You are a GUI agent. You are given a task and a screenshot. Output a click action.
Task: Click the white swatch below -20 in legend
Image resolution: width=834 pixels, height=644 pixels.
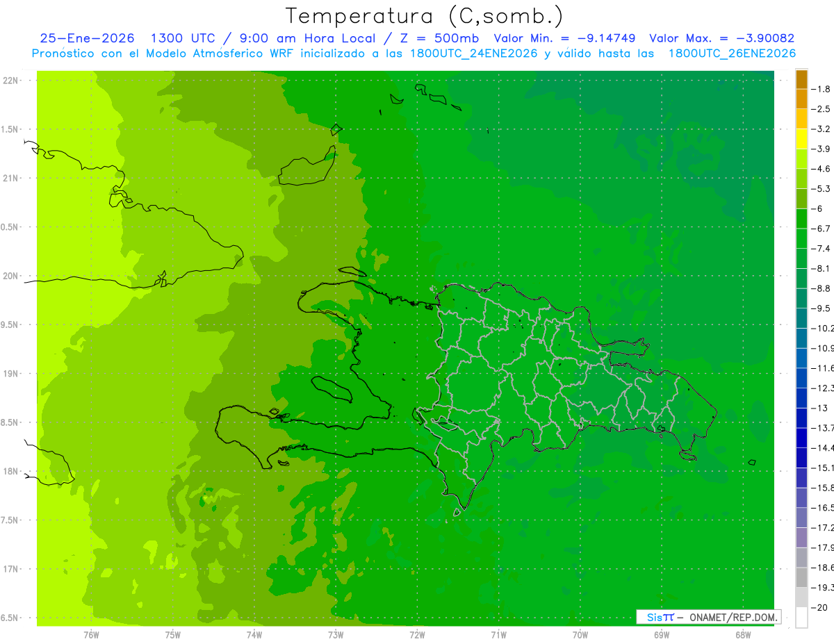(801, 618)
